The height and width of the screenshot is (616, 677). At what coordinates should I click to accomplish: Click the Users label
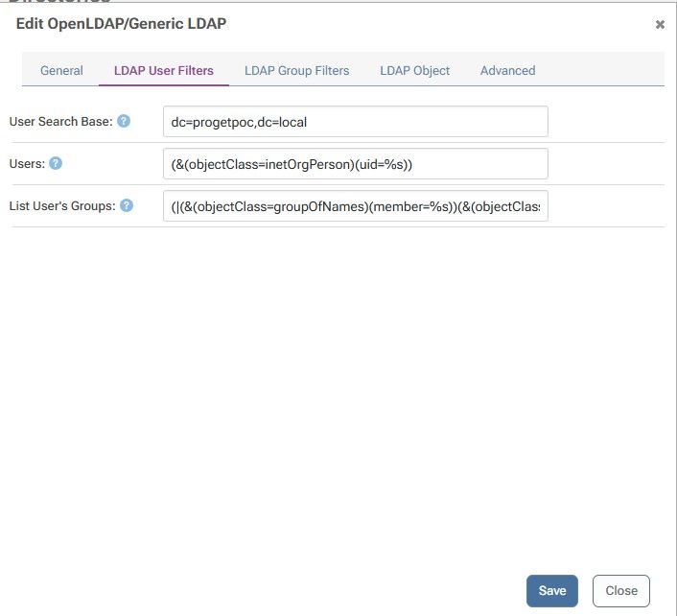(x=27, y=164)
